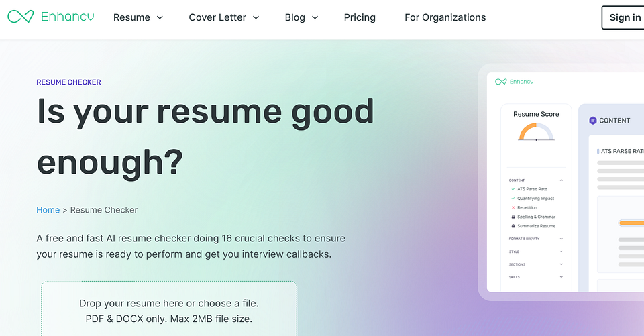Open the Resume dropdown menu
The image size is (644, 336).
coord(138,17)
